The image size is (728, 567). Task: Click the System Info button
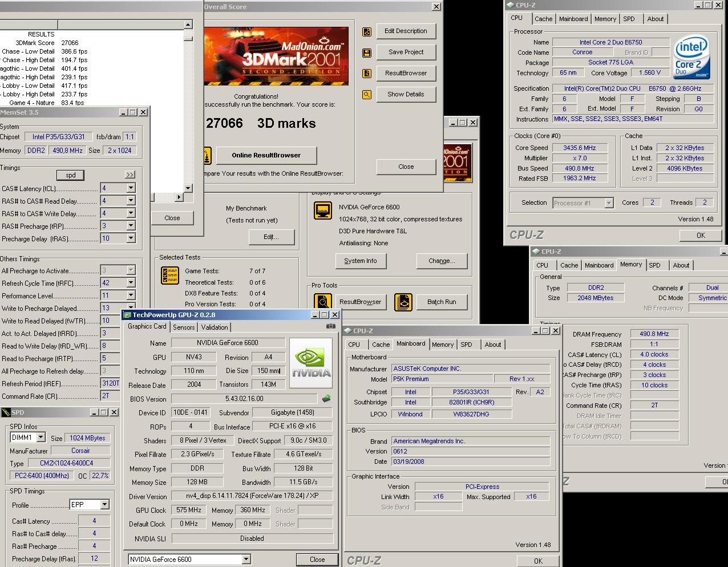[361, 261]
